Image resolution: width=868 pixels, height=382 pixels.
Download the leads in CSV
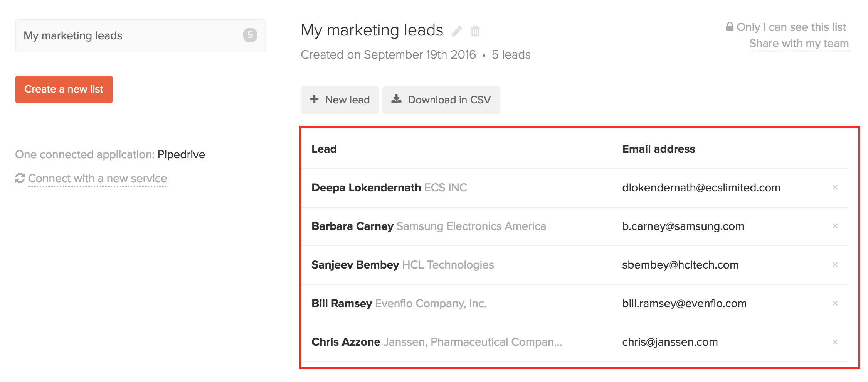[441, 100]
